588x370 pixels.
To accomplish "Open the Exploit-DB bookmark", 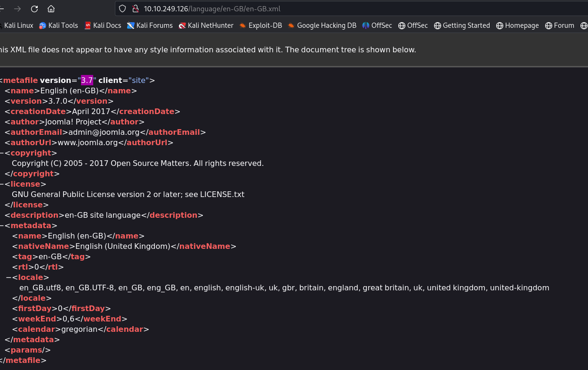I will tap(260, 25).
